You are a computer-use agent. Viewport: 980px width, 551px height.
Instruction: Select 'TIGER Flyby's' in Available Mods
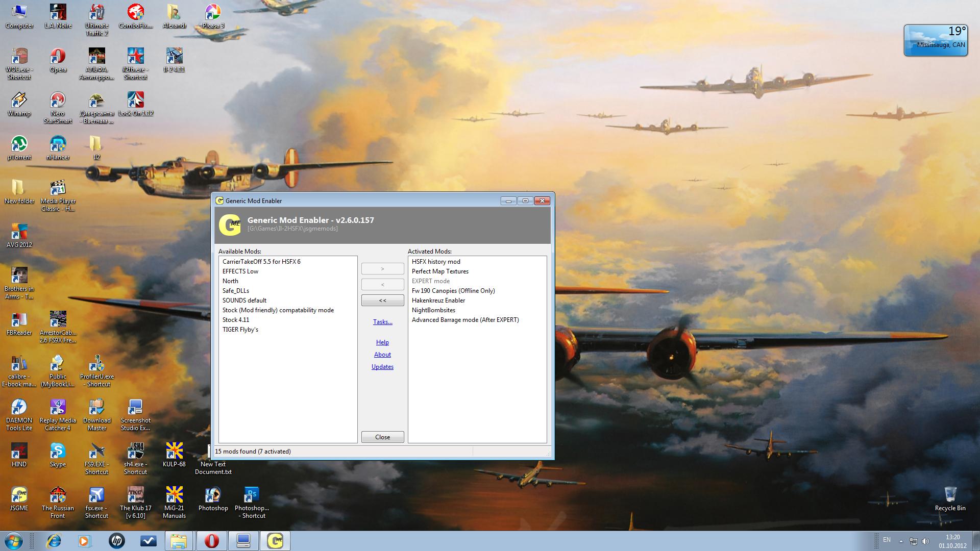click(240, 330)
